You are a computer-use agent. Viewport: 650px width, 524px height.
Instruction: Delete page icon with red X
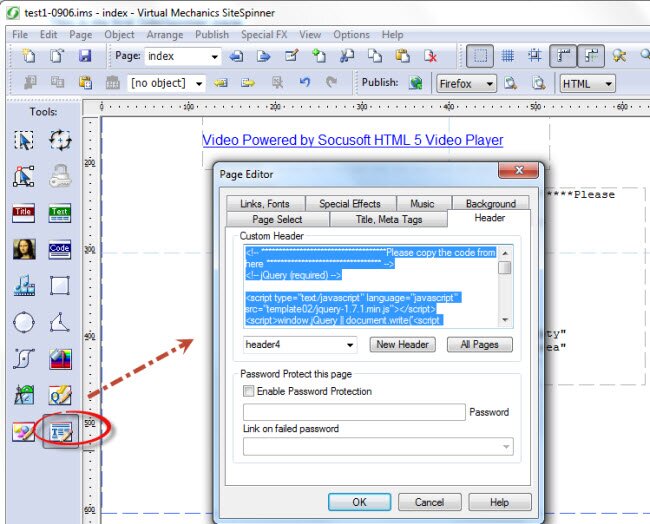coord(430,56)
